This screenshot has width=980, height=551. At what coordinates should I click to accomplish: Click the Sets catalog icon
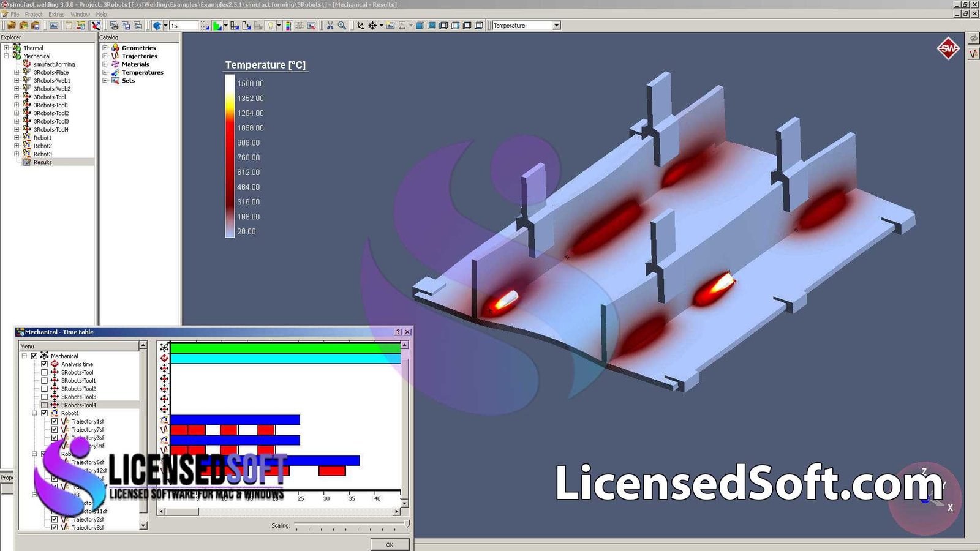pyautogui.click(x=115, y=80)
